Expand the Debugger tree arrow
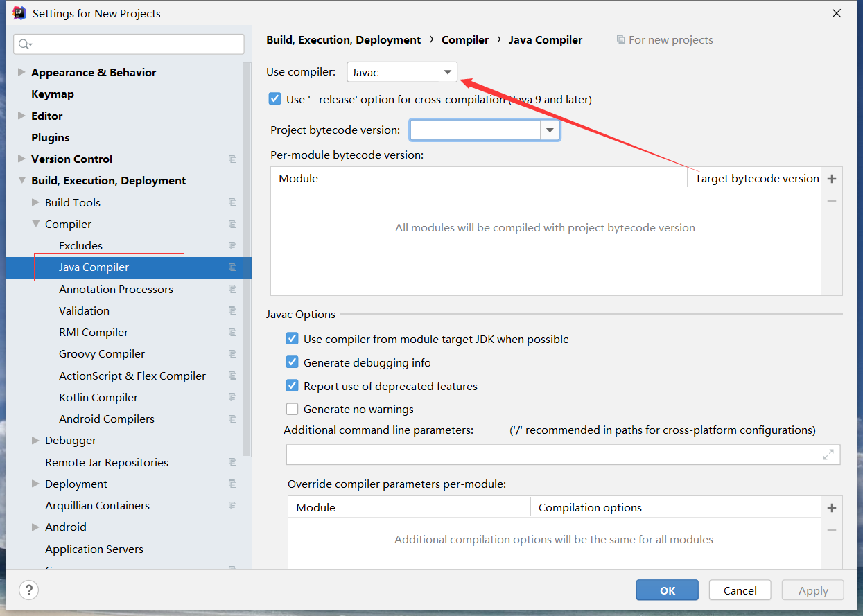 point(35,440)
